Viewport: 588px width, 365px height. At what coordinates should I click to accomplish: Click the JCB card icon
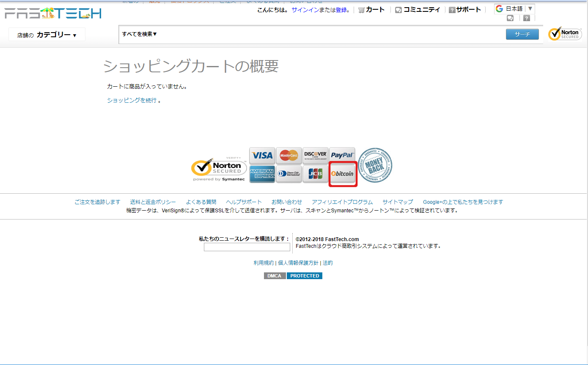coord(316,174)
